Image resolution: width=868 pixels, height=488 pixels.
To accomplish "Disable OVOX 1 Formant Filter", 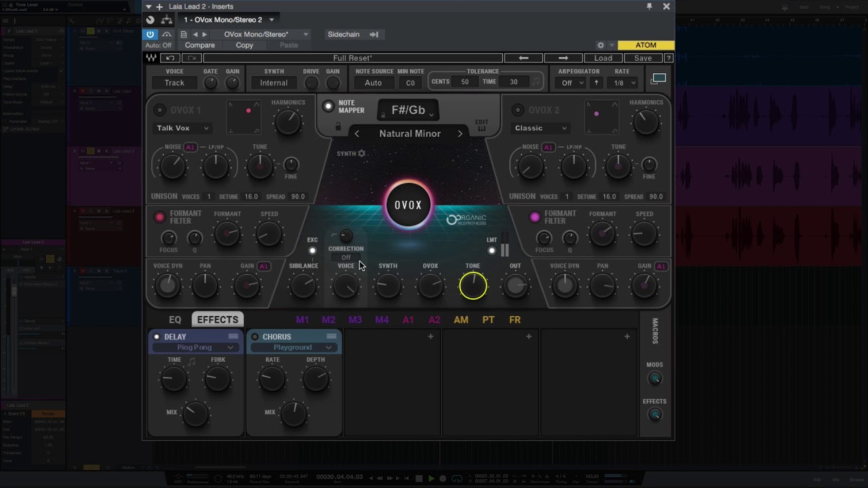I will pyautogui.click(x=160, y=217).
